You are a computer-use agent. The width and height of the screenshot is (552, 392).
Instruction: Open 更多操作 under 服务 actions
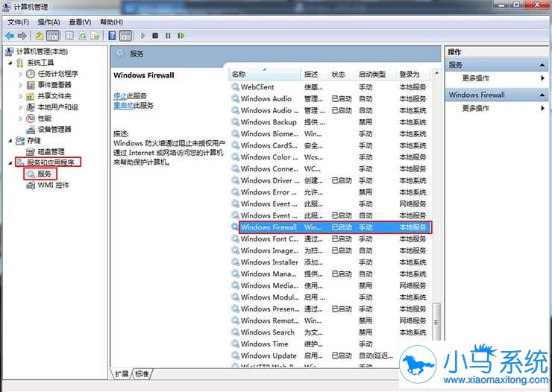496,78
